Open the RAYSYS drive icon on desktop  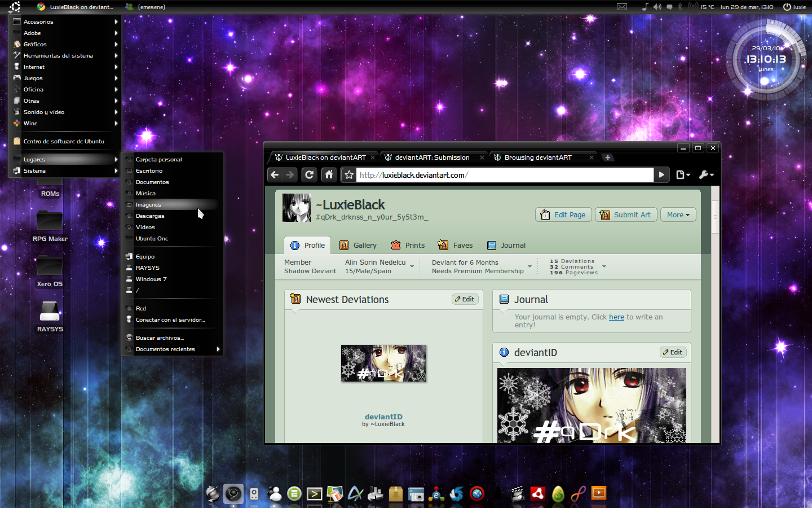tap(50, 316)
